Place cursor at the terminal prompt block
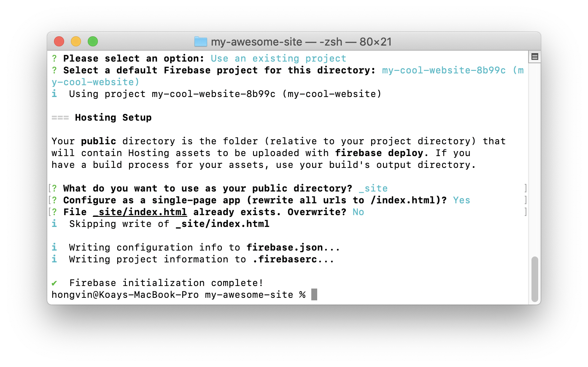 tap(314, 294)
